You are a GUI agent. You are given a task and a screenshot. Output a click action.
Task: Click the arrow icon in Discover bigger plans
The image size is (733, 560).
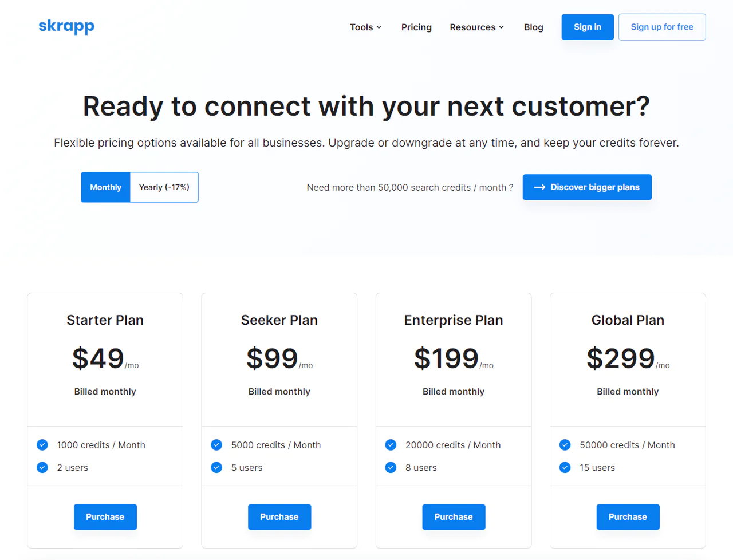pos(539,187)
